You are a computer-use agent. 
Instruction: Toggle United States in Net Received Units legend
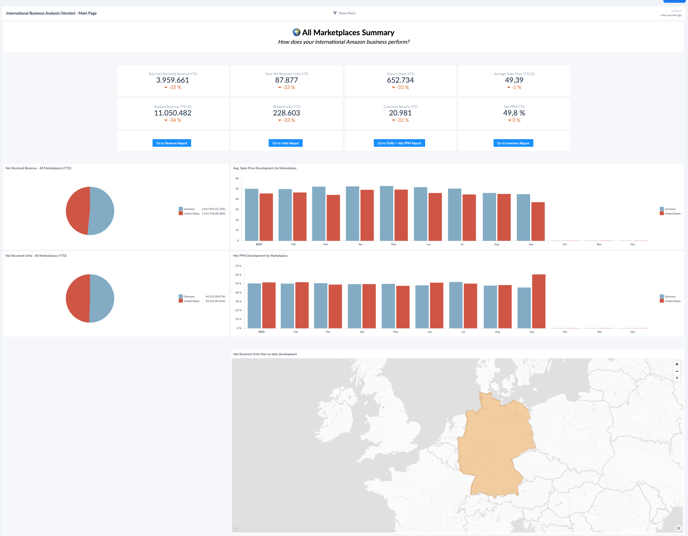[189, 301]
